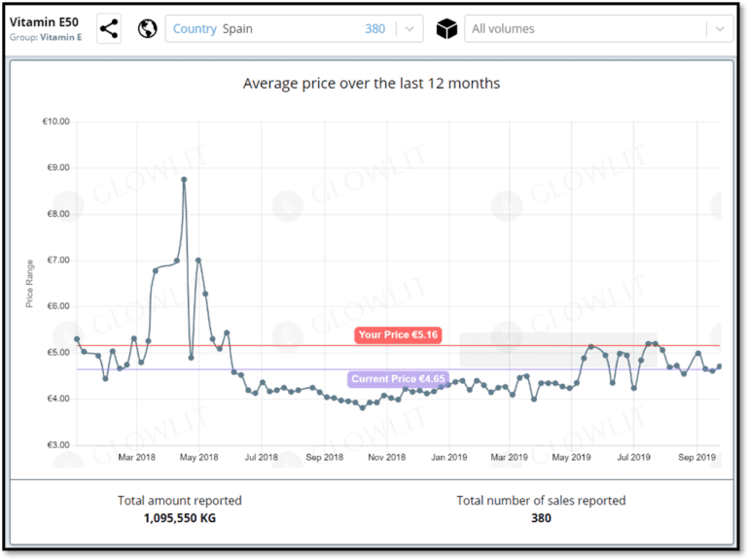Open the Country Spain dropdown arrow
The height and width of the screenshot is (560, 749).
(410, 28)
